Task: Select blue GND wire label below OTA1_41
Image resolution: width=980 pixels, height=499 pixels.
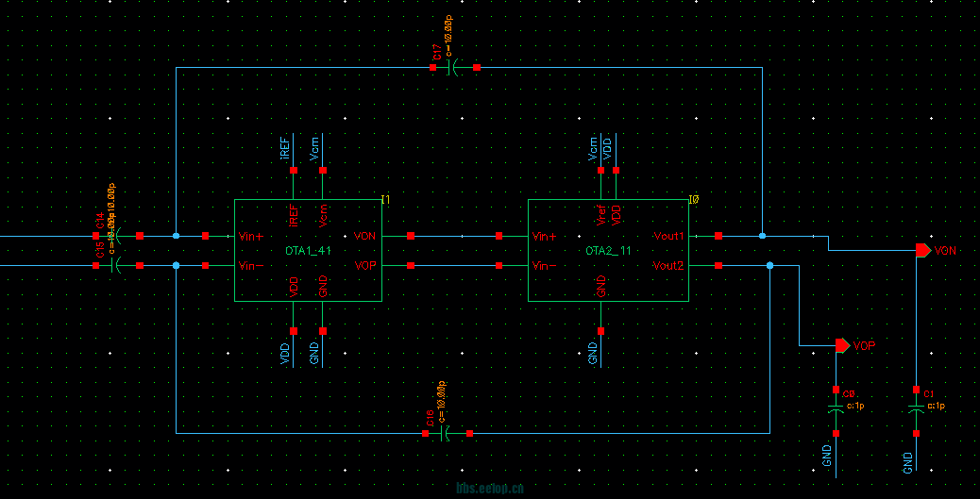Action: pyautogui.click(x=314, y=354)
